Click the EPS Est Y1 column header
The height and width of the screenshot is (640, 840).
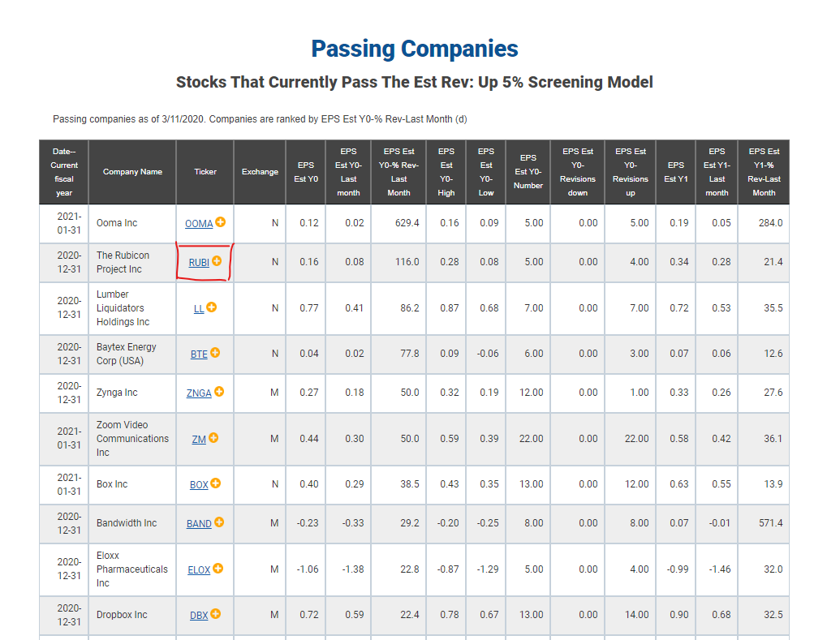point(675,172)
